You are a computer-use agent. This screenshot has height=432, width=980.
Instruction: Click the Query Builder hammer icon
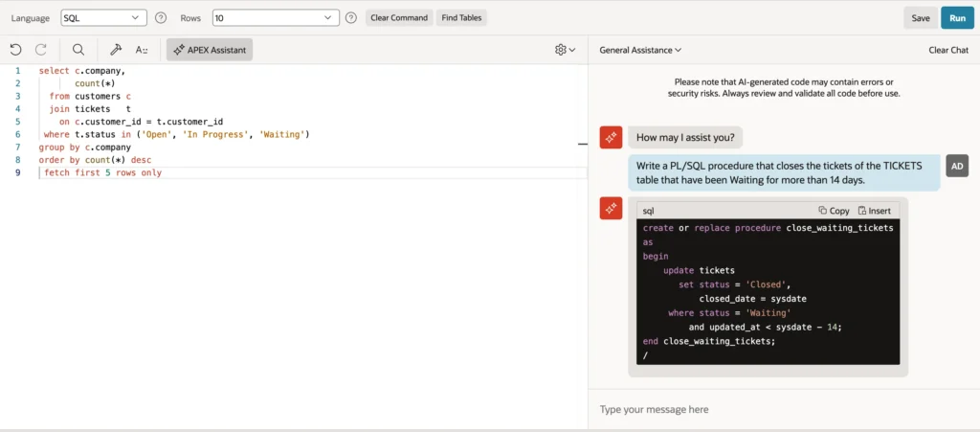(x=116, y=50)
